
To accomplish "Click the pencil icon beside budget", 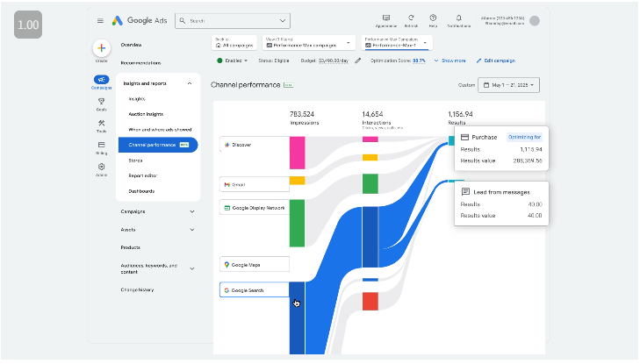I will point(358,61).
